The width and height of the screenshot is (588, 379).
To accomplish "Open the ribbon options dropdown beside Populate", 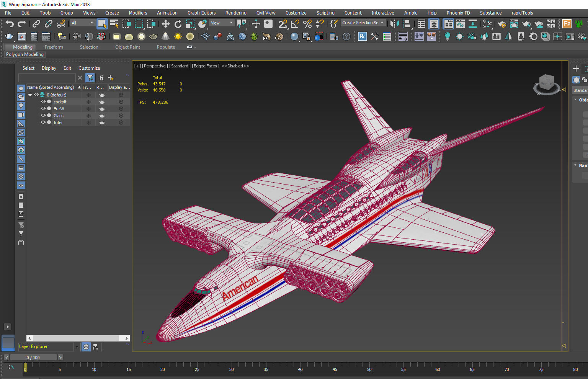I will [191, 47].
